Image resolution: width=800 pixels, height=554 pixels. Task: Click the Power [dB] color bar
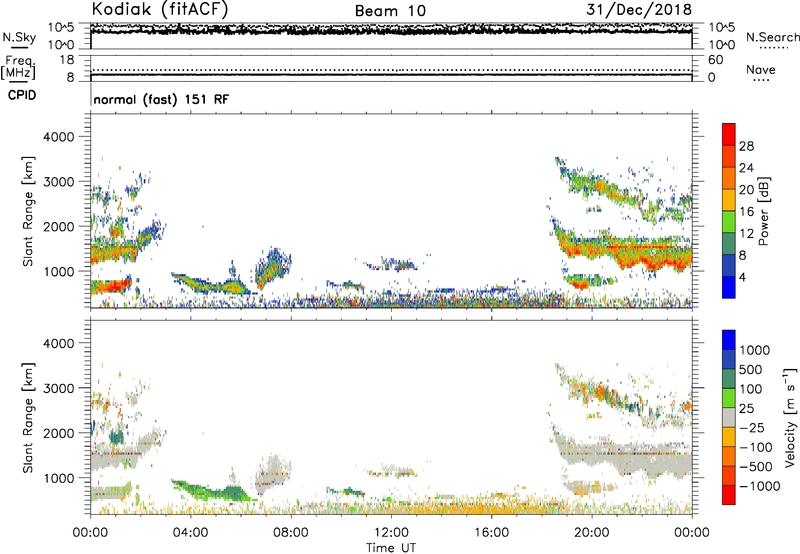tap(729, 211)
